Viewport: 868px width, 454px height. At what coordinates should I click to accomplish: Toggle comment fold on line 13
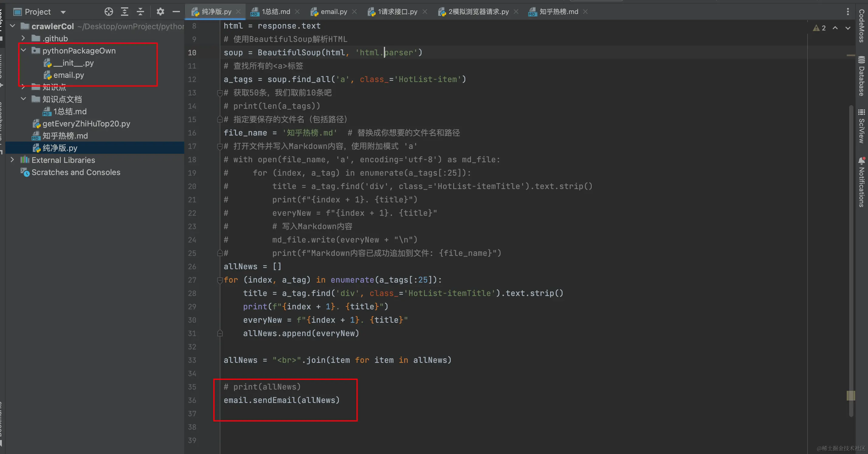click(x=220, y=93)
